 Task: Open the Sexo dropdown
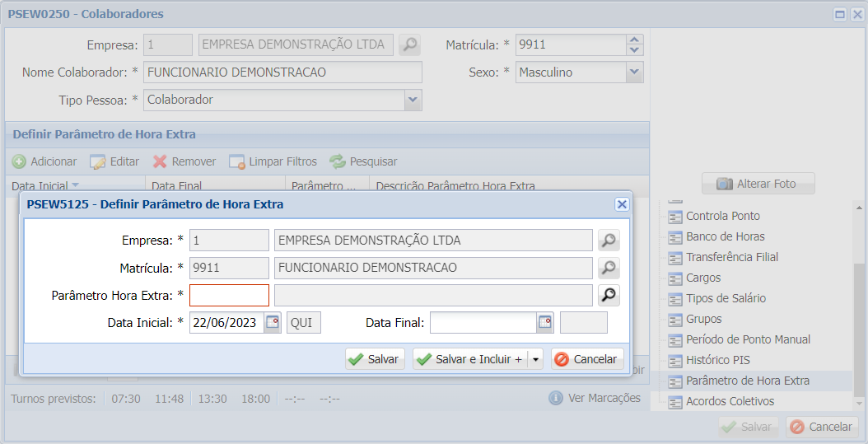633,72
